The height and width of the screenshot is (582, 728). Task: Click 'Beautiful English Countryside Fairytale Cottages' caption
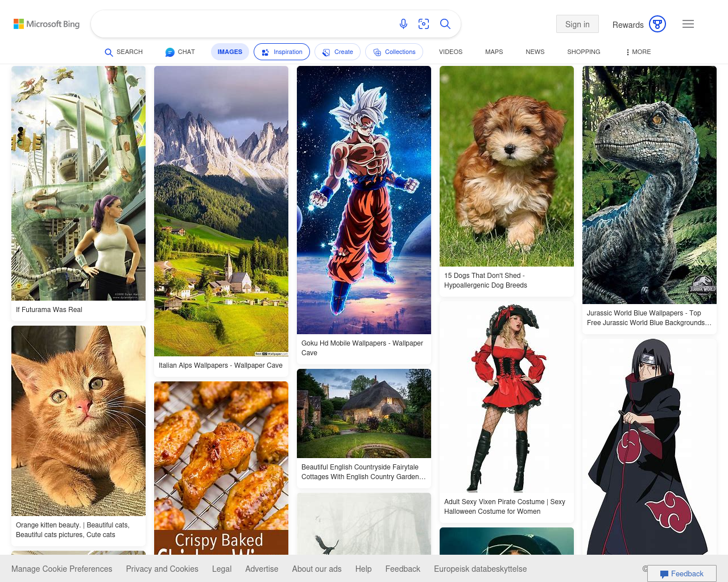[363, 472]
